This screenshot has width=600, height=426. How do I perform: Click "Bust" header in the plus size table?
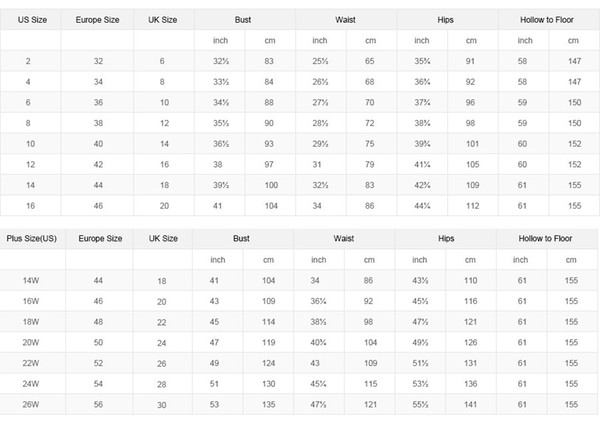241,240
